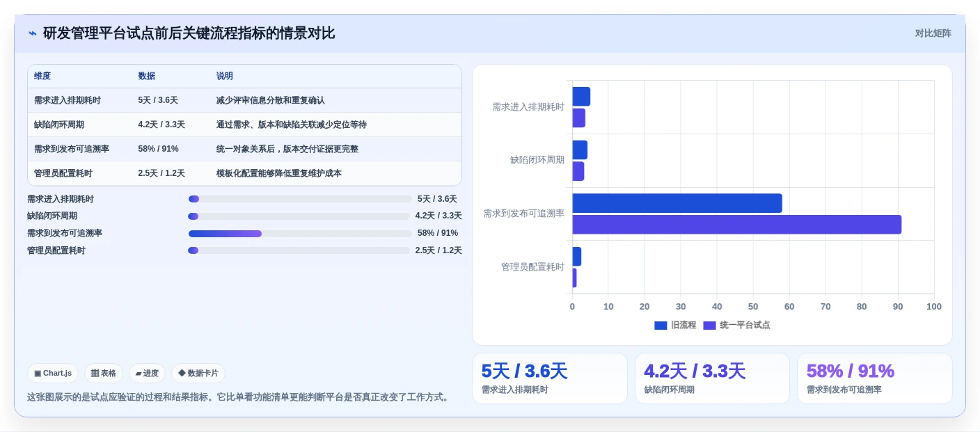Screen dimensions: 980x432
Task: Toggle the 统一平台试点 legend swatch
Action: pyautogui.click(x=709, y=326)
